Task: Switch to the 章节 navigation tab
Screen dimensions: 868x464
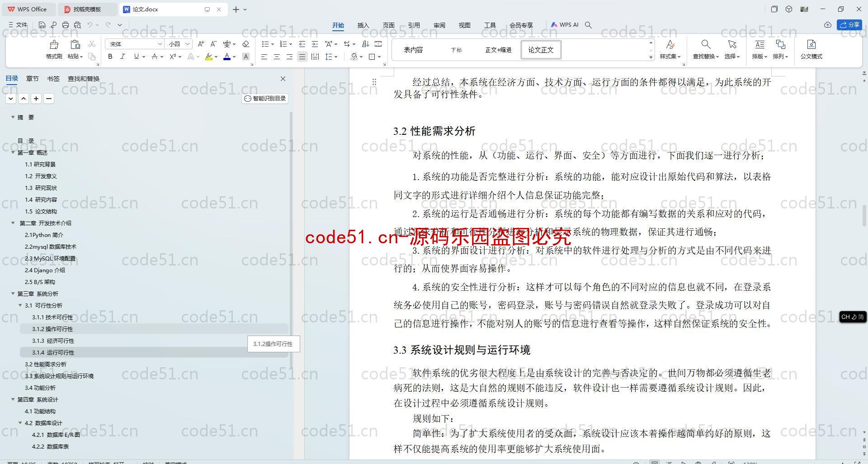Action: pos(32,79)
